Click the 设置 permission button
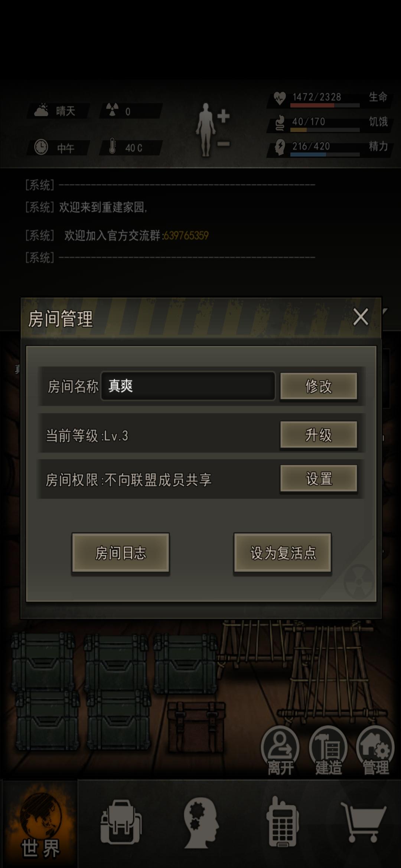The width and height of the screenshot is (401, 868). click(319, 479)
